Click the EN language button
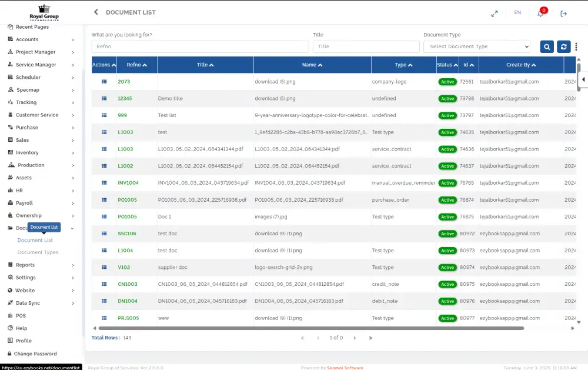The width and height of the screenshot is (588, 370). [517, 13]
